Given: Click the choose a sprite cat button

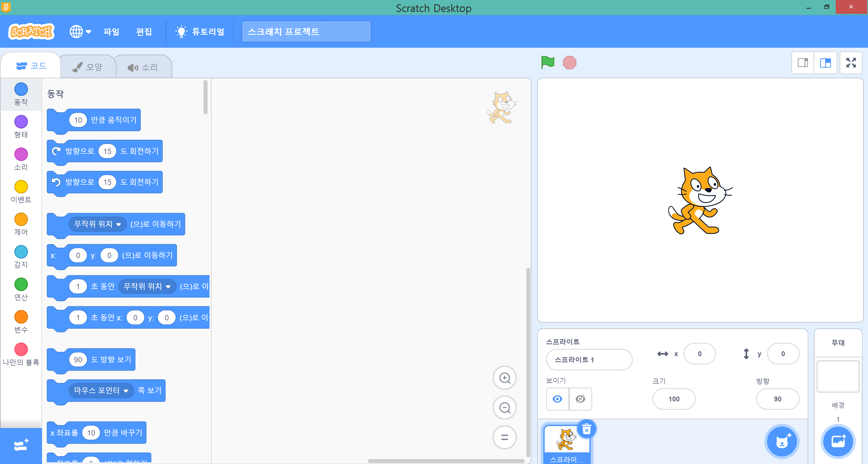Looking at the screenshot, I should click(x=782, y=442).
